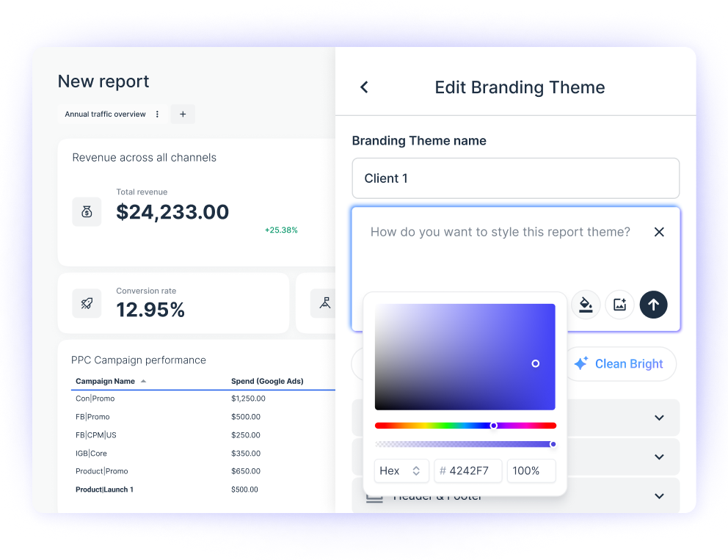Submit the prompt with the up arrow icon

[x=653, y=305]
